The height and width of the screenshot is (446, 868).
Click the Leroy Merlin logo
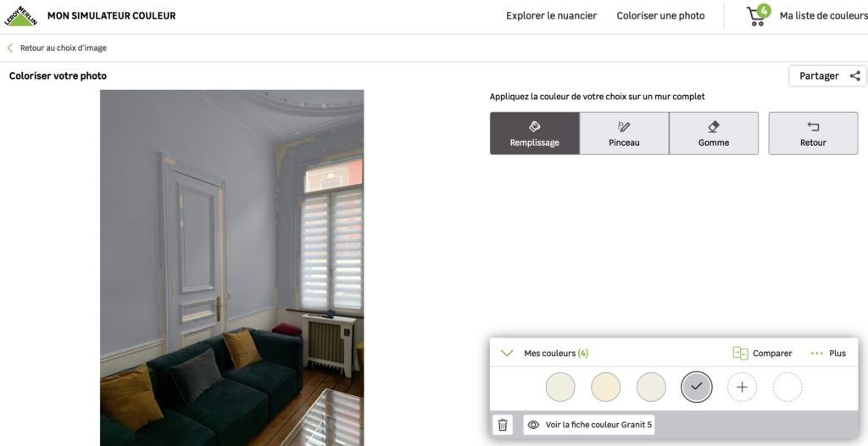20,15
